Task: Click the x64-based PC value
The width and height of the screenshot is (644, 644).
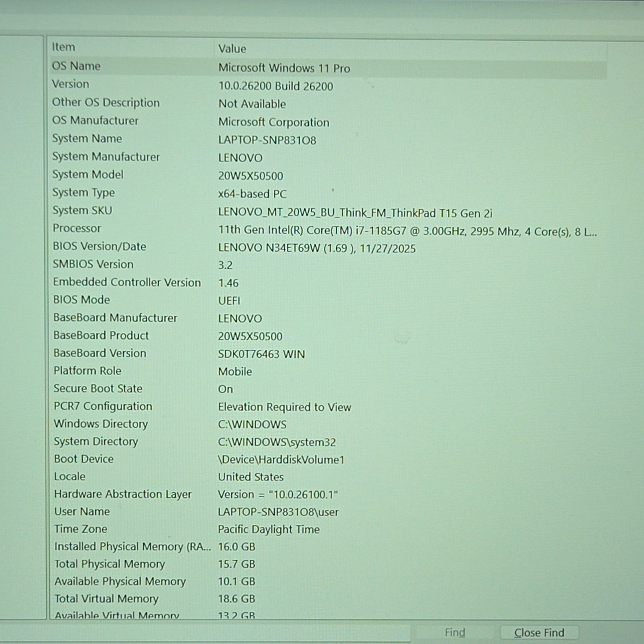Action: tap(252, 194)
